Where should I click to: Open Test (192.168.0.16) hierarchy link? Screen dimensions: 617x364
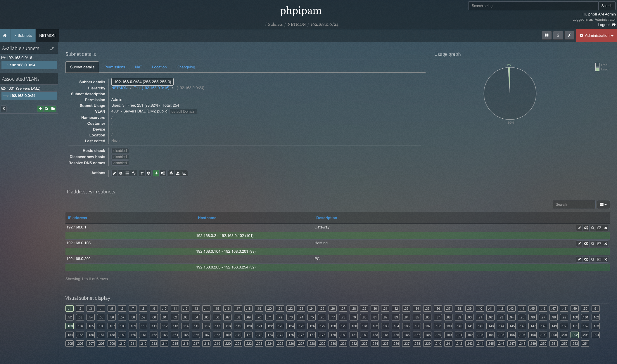click(151, 88)
